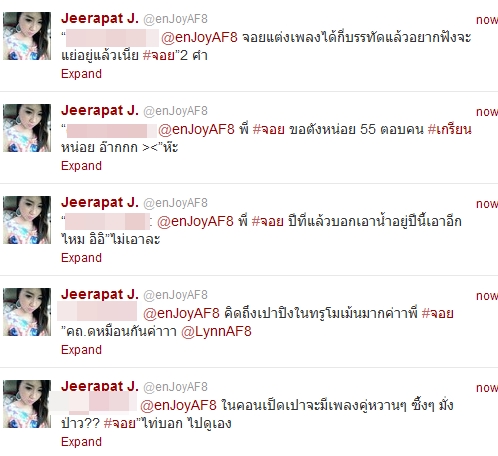Open @enJoyAF8 mention in fifth tweet text

178,405
